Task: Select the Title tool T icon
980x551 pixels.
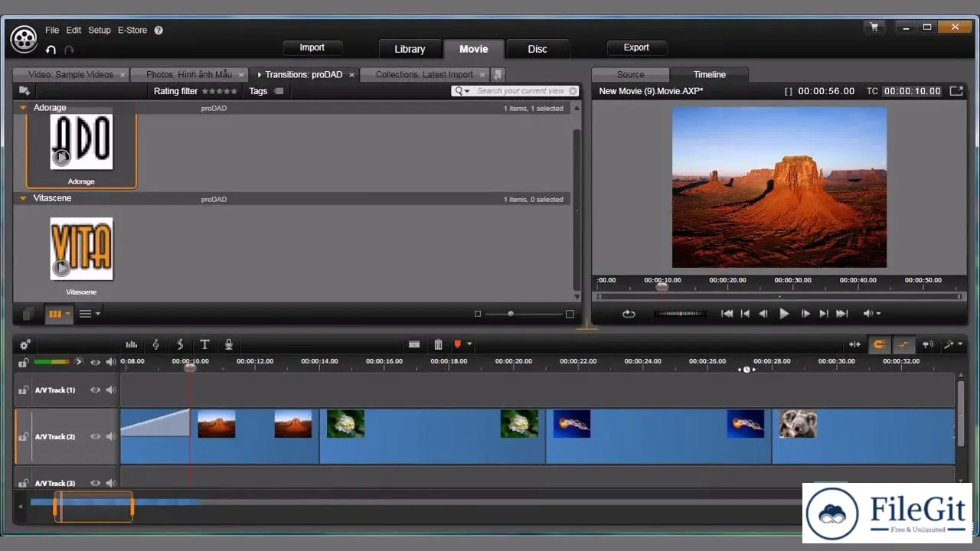Action: [204, 344]
